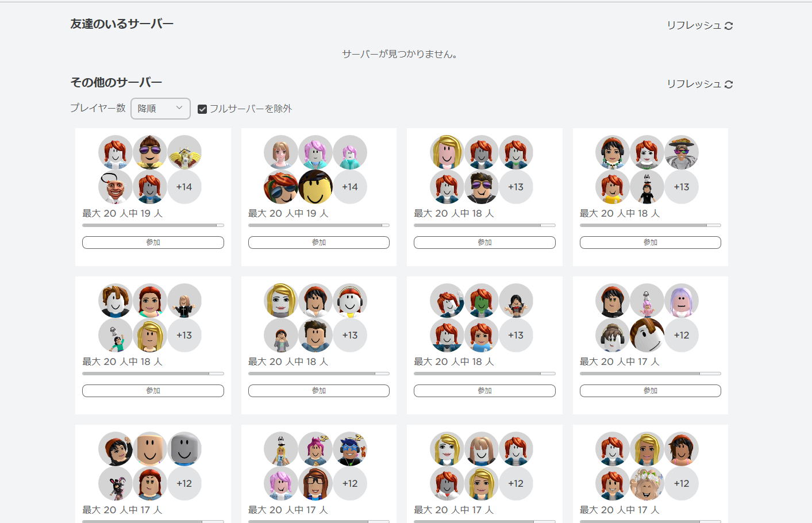Click the その他のサーバー section heading
The width and height of the screenshot is (812, 523).
click(x=116, y=82)
